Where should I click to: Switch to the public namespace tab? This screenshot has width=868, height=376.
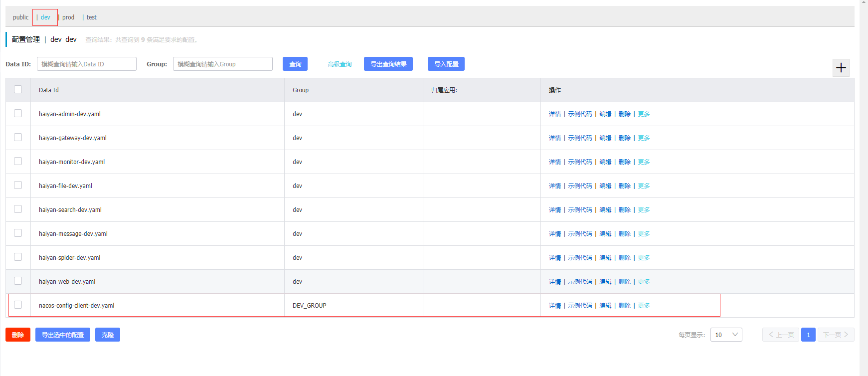pyautogui.click(x=21, y=17)
